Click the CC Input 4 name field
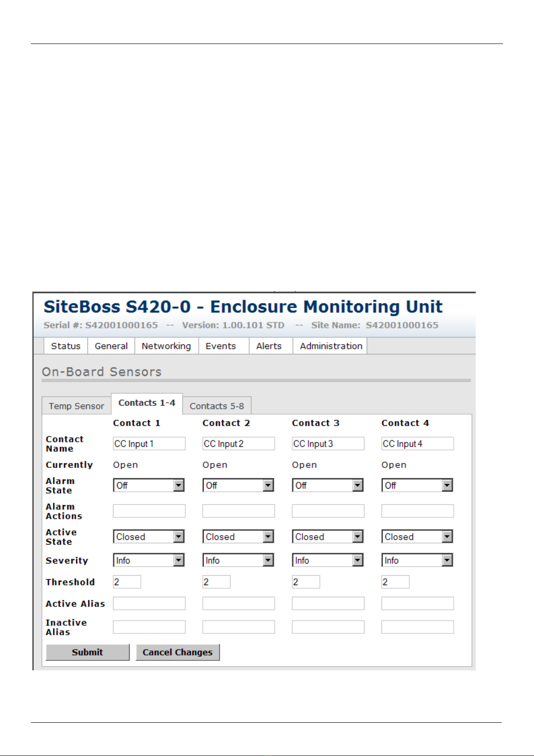This screenshot has width=534, height=756. tap(417, 444)
